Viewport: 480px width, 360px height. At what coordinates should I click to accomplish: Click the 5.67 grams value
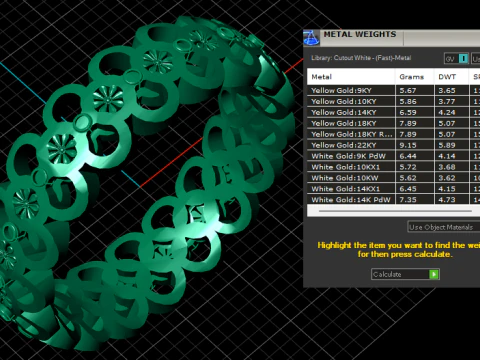(408, 90)
